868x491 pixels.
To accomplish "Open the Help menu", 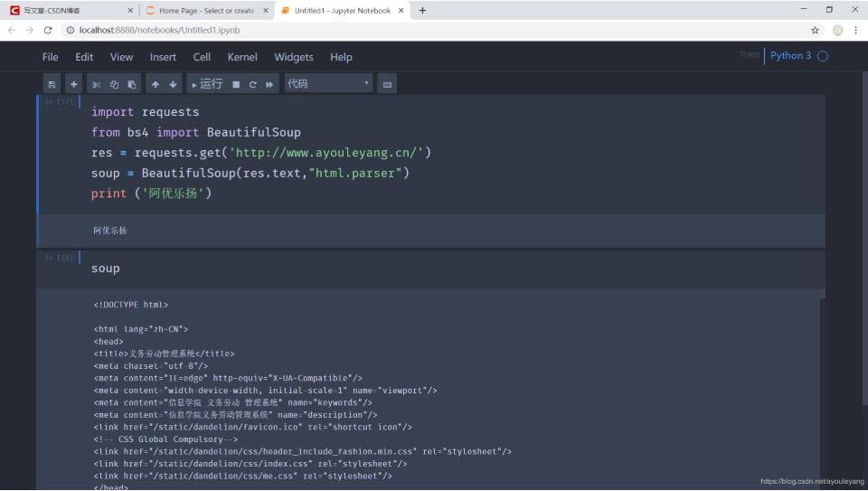I will pyautogui.click(x=341, y=57).
